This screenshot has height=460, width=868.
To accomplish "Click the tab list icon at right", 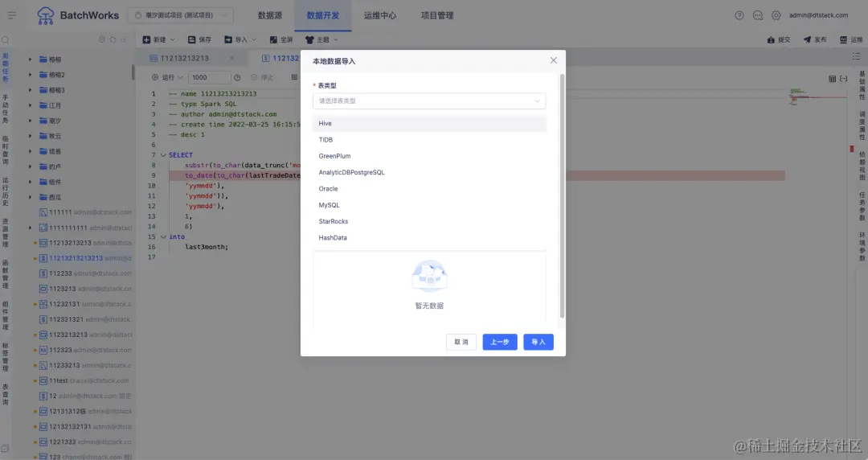I will [x=857, y=56].
